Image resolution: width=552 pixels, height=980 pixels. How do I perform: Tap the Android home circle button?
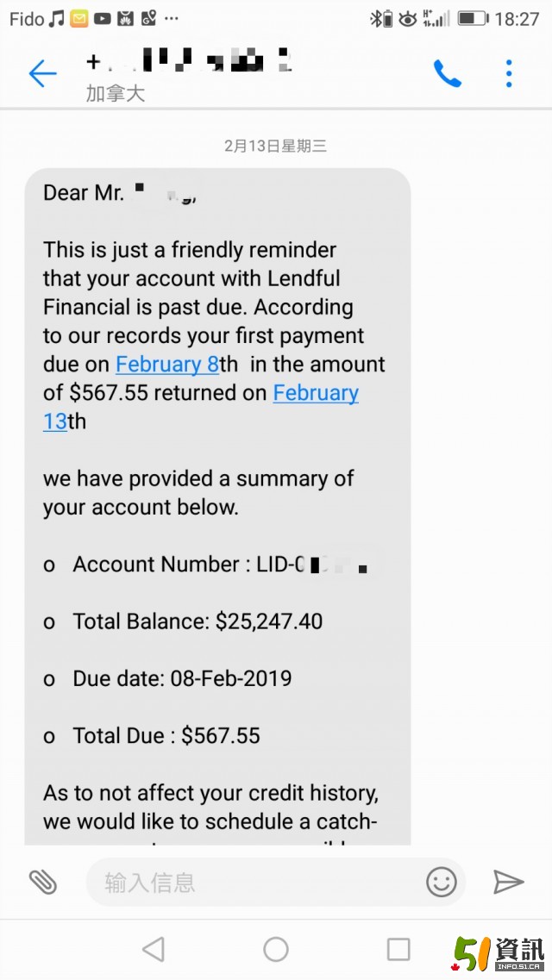pyautogui.click(x=276, y=949)
